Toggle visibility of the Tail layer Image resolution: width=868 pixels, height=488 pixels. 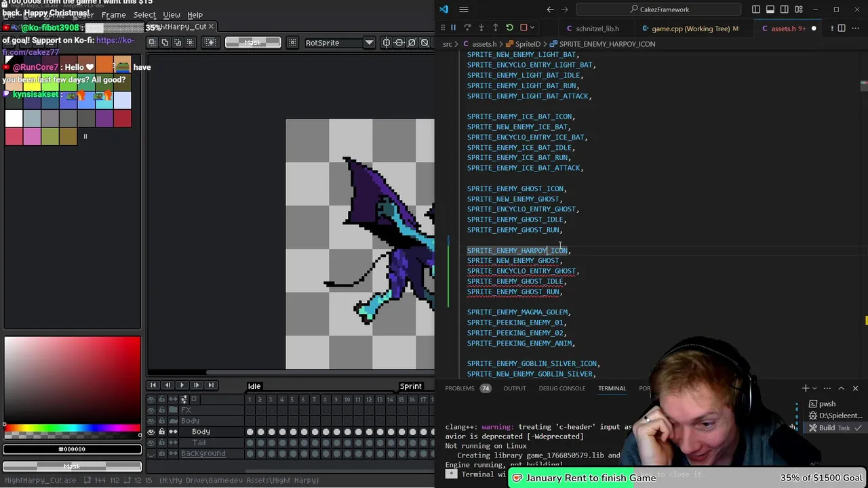click(x=151, y=443)
